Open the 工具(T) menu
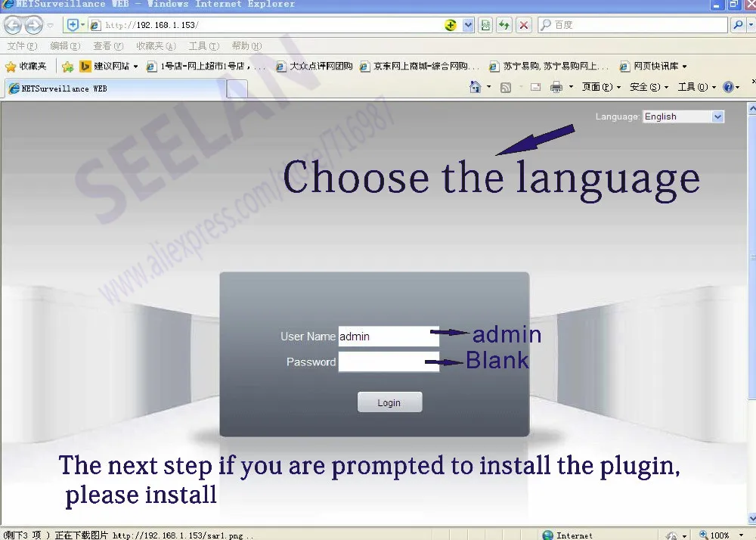The image size is (756, 540). [203, 46]
